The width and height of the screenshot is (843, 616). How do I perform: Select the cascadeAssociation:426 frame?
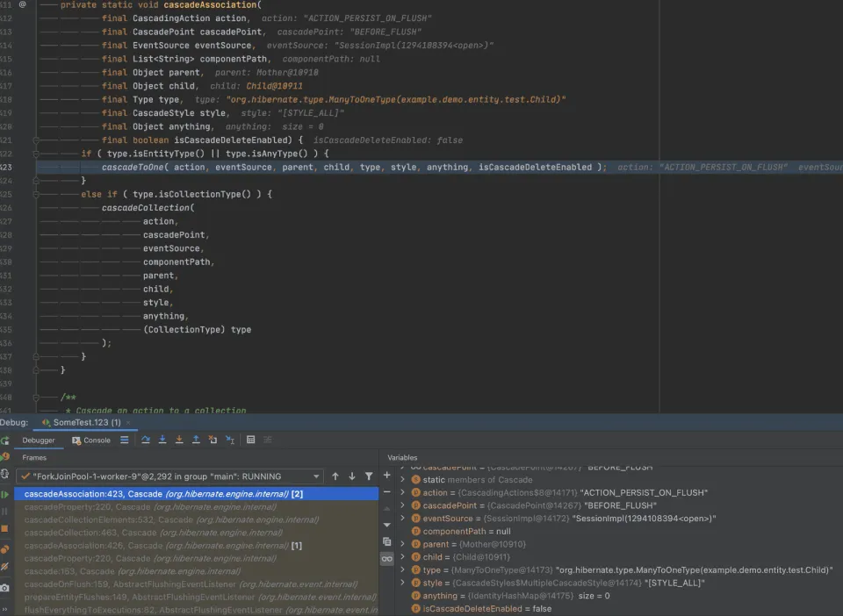[196, 546]
